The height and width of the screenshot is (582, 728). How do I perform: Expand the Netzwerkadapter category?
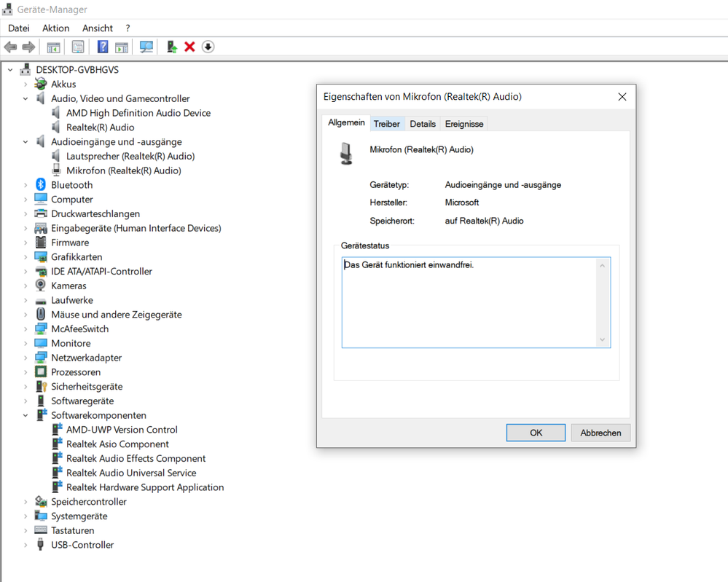26,358
